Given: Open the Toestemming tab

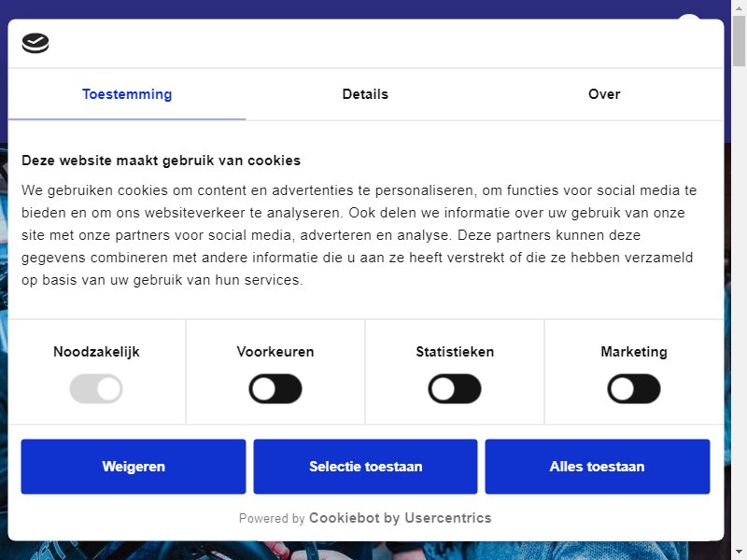Looking at the screenshot, I should click(x=127, y=94).
